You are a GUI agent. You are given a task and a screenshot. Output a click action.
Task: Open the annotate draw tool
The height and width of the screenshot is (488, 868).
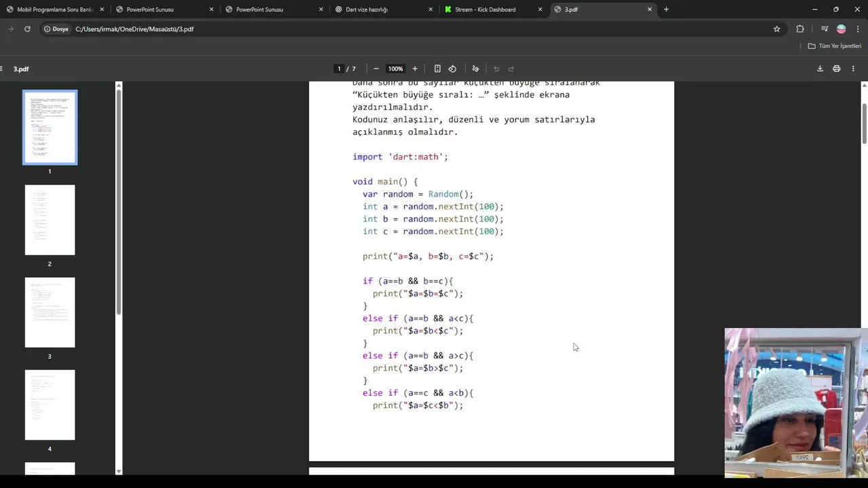click(475, 68)
